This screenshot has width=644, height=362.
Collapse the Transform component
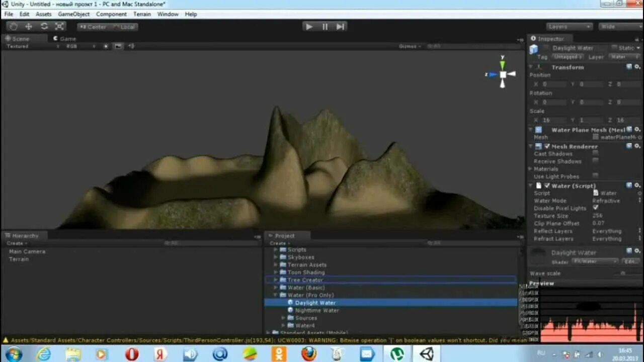[x=531, y=67]
